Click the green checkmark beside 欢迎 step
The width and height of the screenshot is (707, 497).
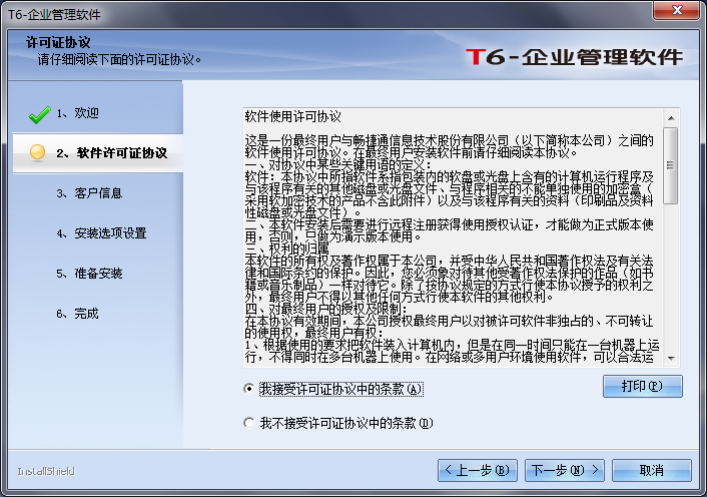coord(39,115)
